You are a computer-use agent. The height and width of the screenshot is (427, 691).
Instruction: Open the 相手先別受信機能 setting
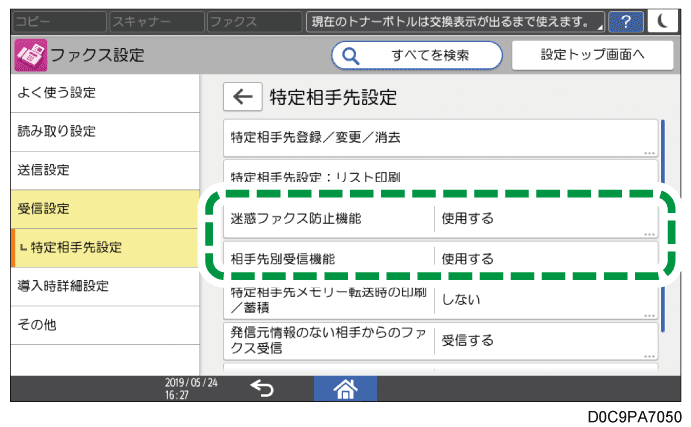point(441,256)
